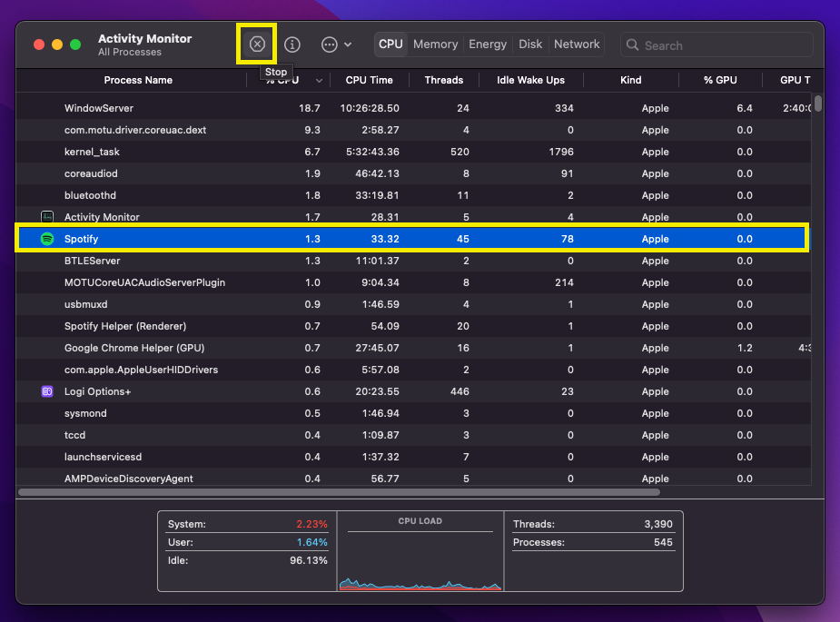Select Spotify Helper (Renderer) process
840x622 pixels.
point(413,326)
